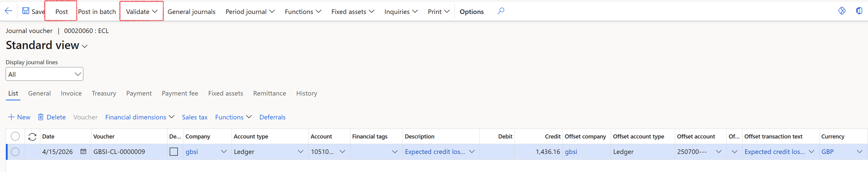Click the Save disk icon
Screen dimensions: 868x172
[25, 11]
